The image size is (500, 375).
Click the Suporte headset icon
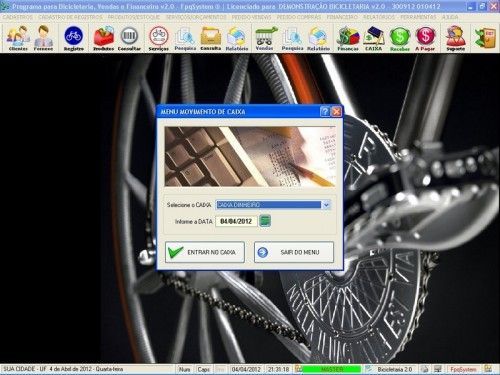pos(455,38)
